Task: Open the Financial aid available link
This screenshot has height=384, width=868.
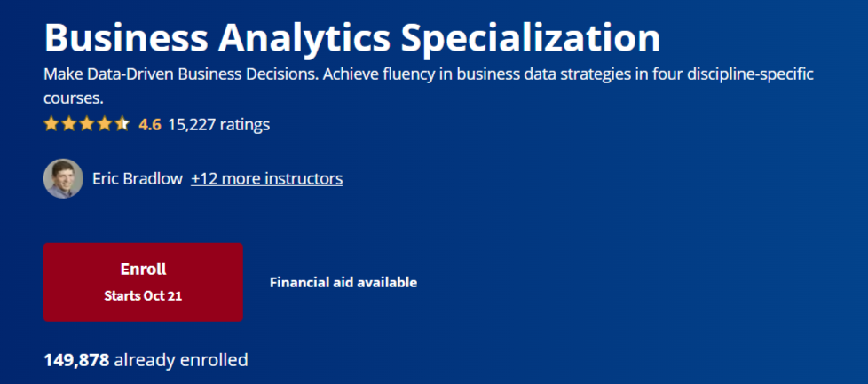Action: pos(343,283)
